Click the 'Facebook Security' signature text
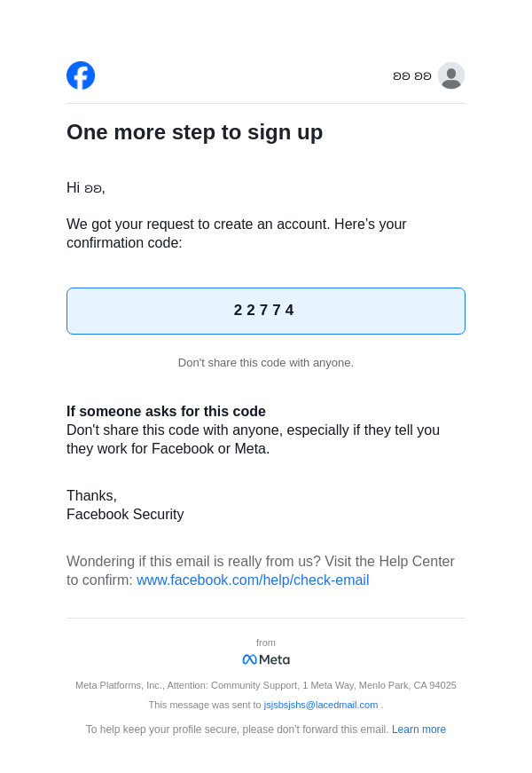The width and height of the screenshot is (532, 773). pos(125,515)
